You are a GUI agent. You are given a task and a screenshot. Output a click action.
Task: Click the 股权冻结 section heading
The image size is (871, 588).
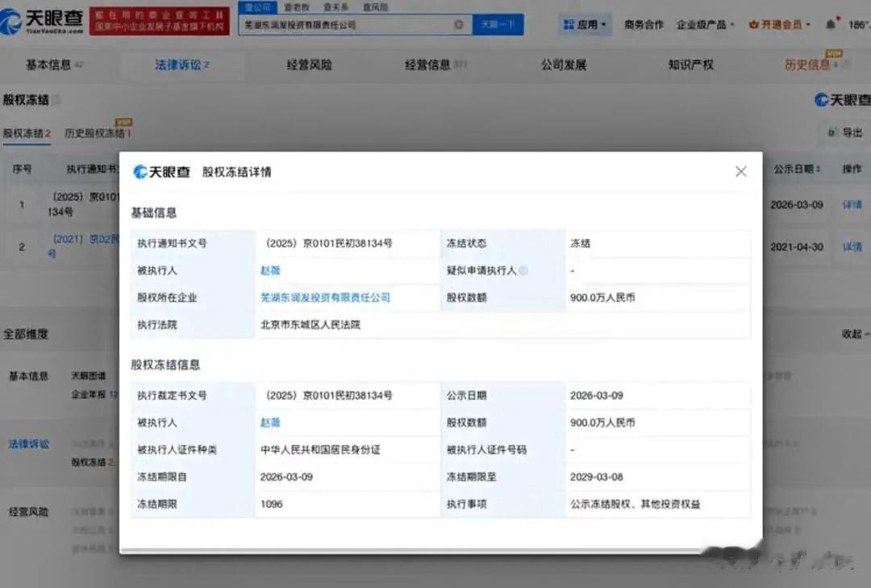coord(26,100)
